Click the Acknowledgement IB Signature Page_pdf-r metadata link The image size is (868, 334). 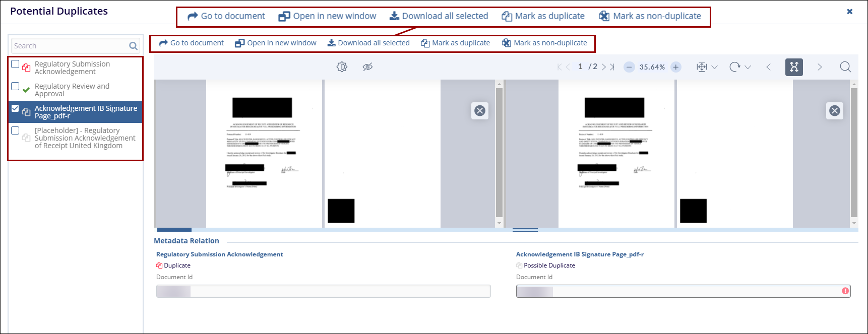[580, 254]
